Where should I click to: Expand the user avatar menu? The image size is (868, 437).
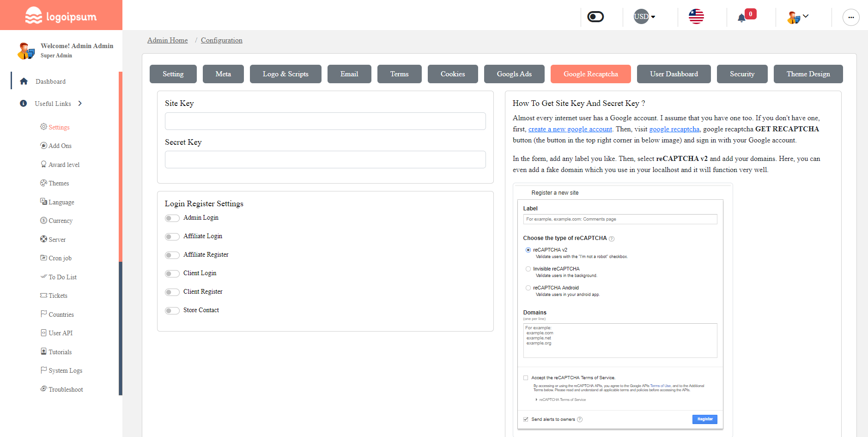[798, 17]
